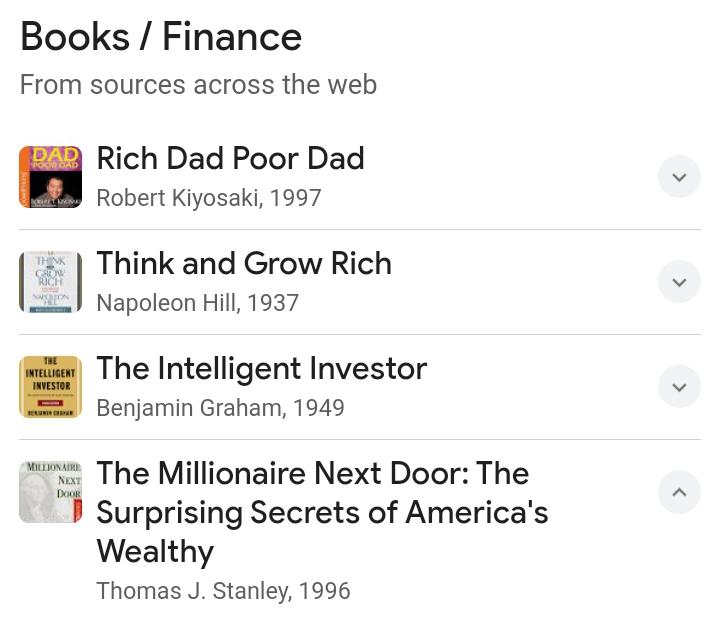Open The Millionaire Next Door title link
The width and height of the screenshot is (720, 621).
tap(322, 512)
